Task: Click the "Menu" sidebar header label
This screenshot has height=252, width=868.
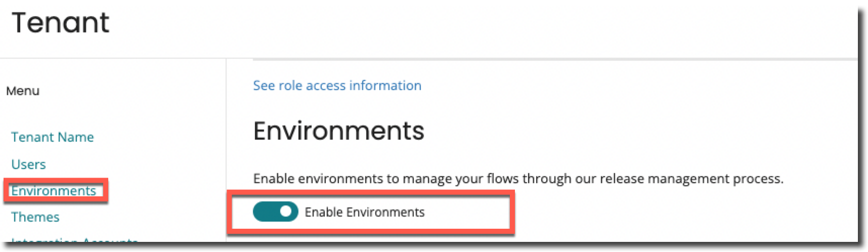Action: tap(23, 91)
